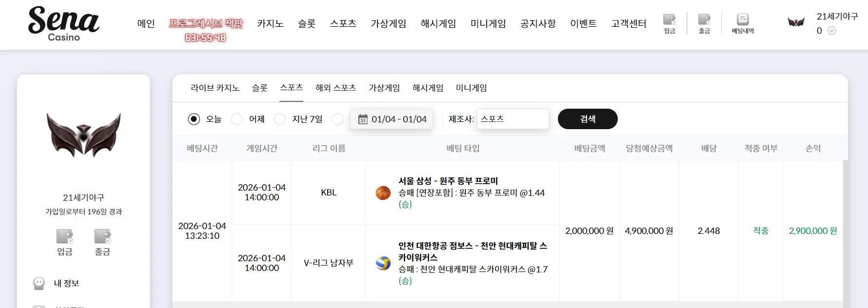Expand the balance chevron under username
Image resolution: width=868 pixels, height=308 pixels.
[831, 31]
